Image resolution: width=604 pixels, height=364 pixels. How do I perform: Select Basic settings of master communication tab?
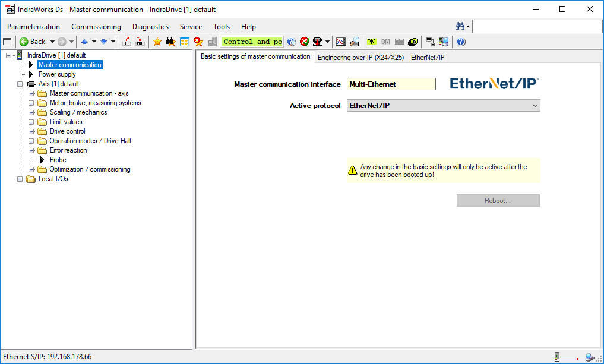click(255, 56)
